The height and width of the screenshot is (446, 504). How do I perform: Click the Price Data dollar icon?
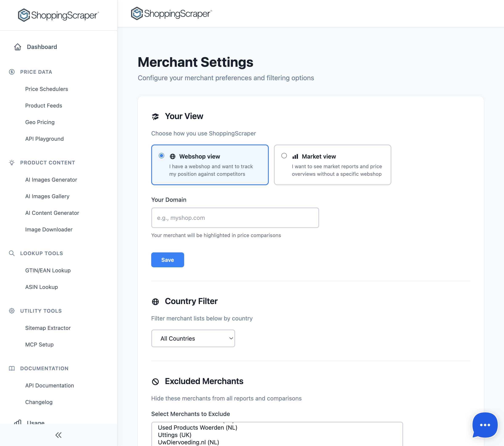point(12,72)
